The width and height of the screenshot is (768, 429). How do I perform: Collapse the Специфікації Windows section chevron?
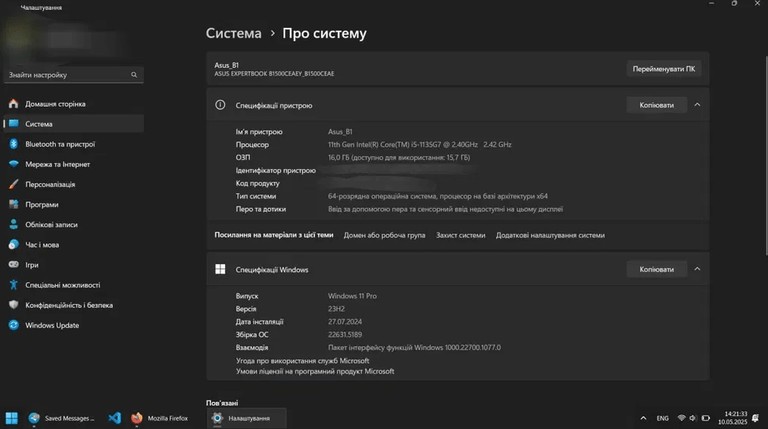pos(697,269)
